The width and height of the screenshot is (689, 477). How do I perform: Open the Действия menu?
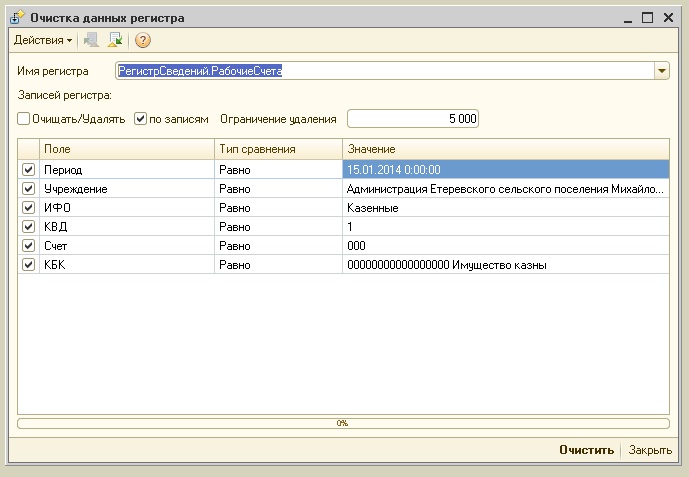pyautogui.click(x=43, y=40)
